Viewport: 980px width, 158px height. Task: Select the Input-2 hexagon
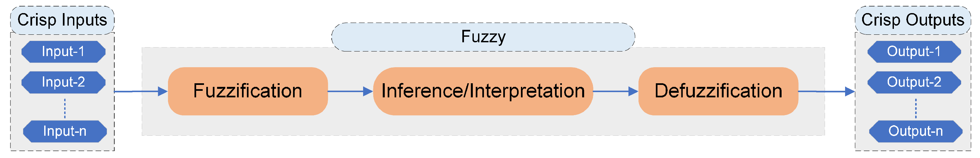click(63, 82)
